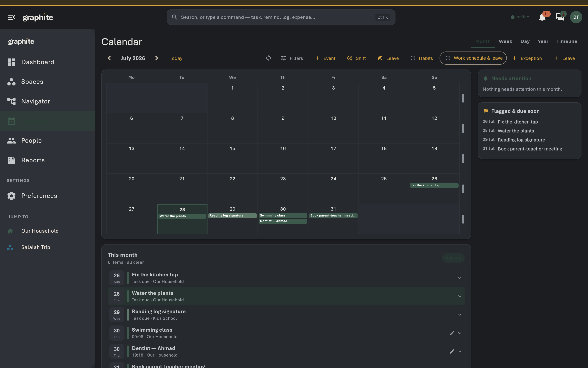Click the graphite logo in header
Screen dimensions: 588x368
pyautogui.click(x=38, y=17)
